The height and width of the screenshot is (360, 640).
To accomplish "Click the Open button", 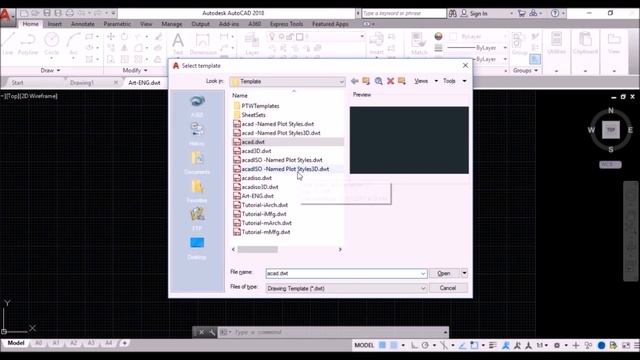I will 444,273.
